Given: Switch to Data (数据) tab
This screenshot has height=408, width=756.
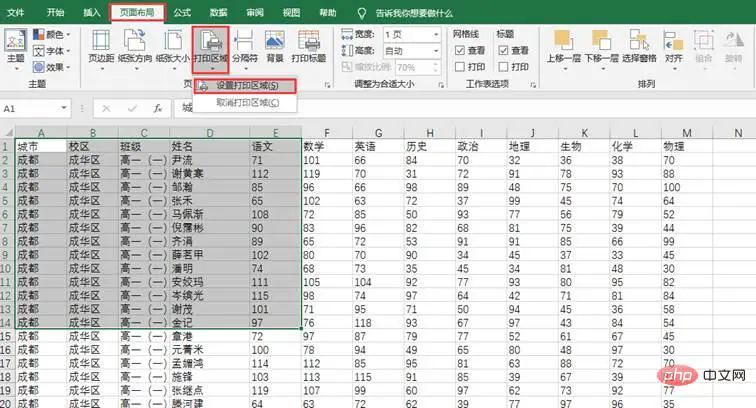Looking at the screenshot, I should 218,13.
